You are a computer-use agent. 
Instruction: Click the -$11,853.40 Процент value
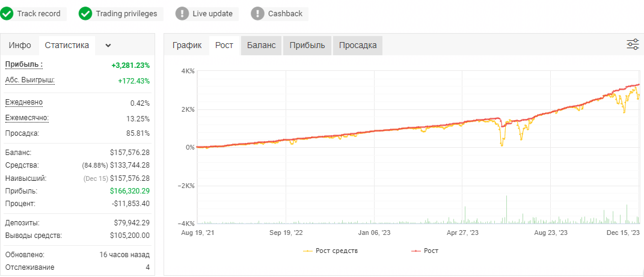(132, 204)
